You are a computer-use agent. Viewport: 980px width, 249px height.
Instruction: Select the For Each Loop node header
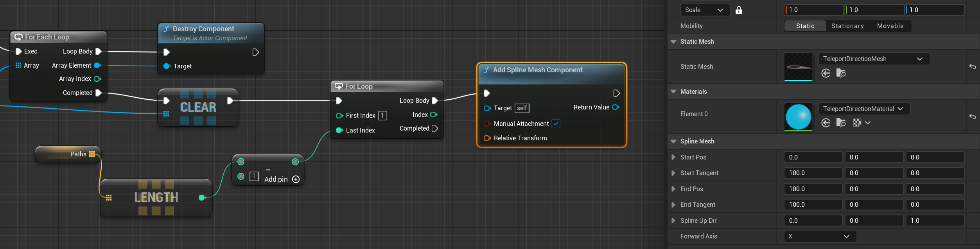[58, 37]
